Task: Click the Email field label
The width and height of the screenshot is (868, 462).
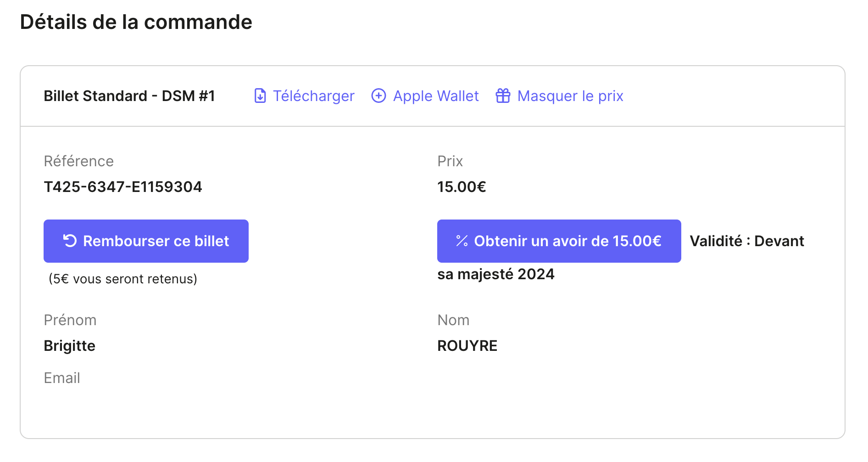Action: coord(62,378)
